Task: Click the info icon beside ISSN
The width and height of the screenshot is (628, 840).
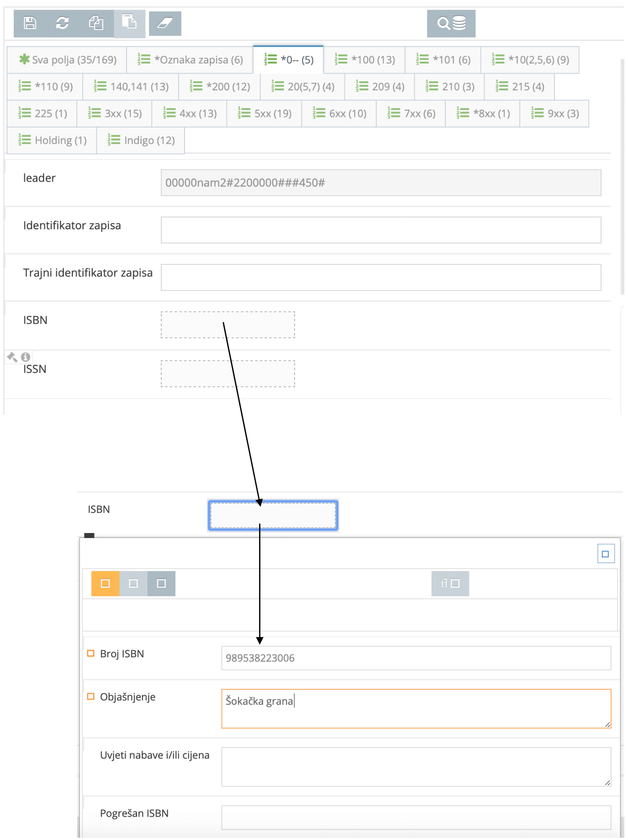Action: [26, 357]
